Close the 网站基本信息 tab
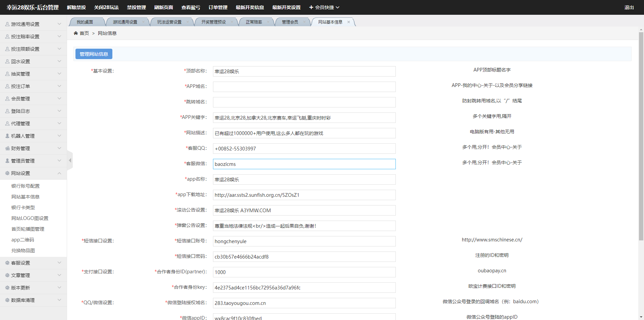The image size is (644, 320). [348, 22]
